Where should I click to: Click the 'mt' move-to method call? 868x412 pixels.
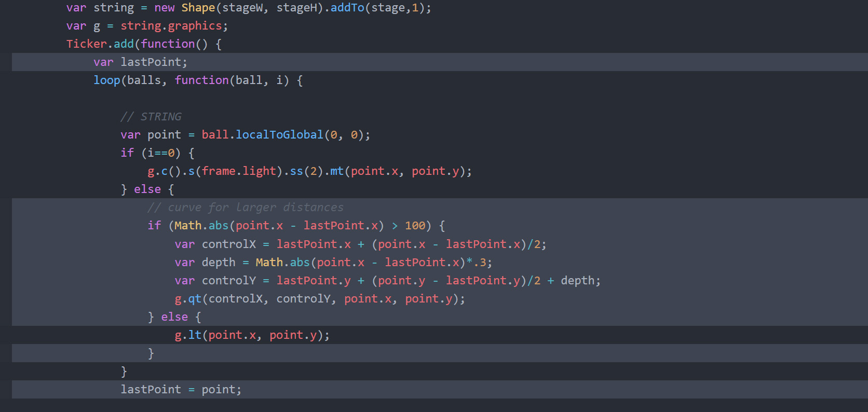[337, 171]
